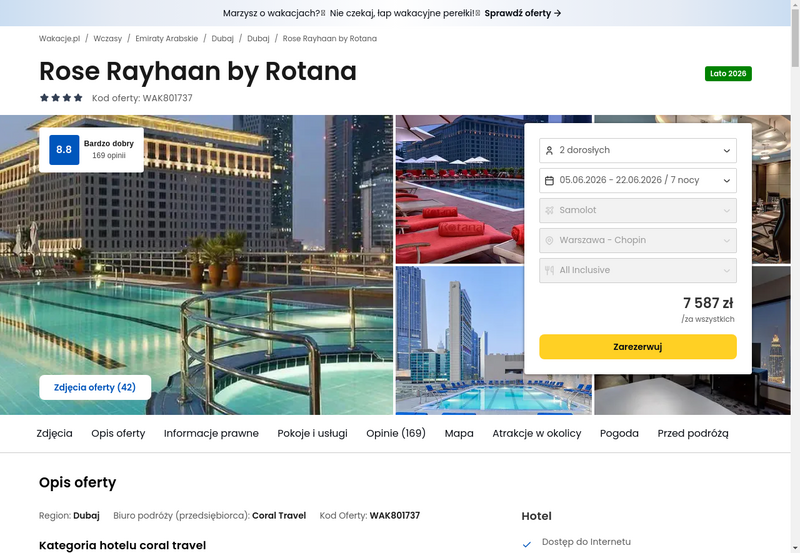Click the Emiraty Arabskie breadcrumb link
Image resolution: width=800 pixels, height=553 pixels.
(166, 38)
